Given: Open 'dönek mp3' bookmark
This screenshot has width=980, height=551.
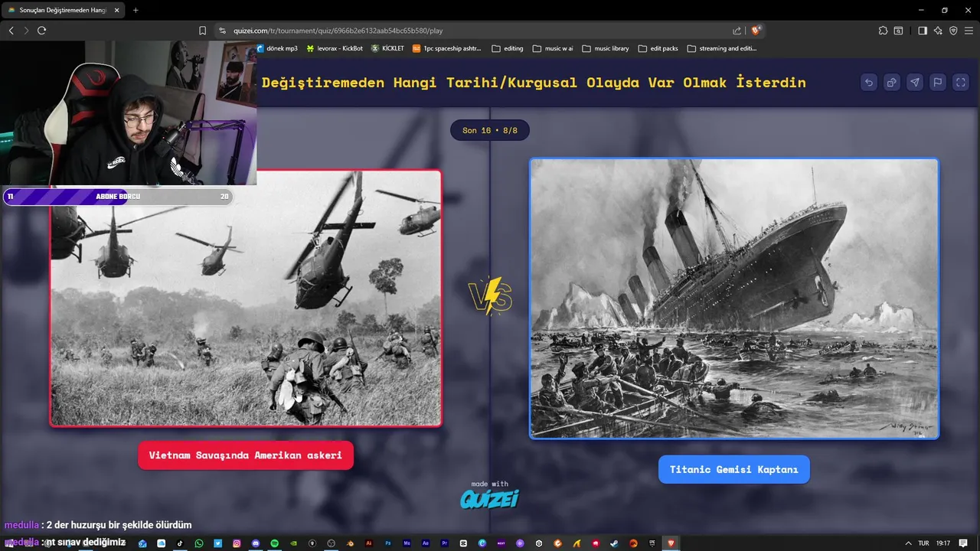Looking at the screenshot, I should pyautogui.click(x=277, y=48).
